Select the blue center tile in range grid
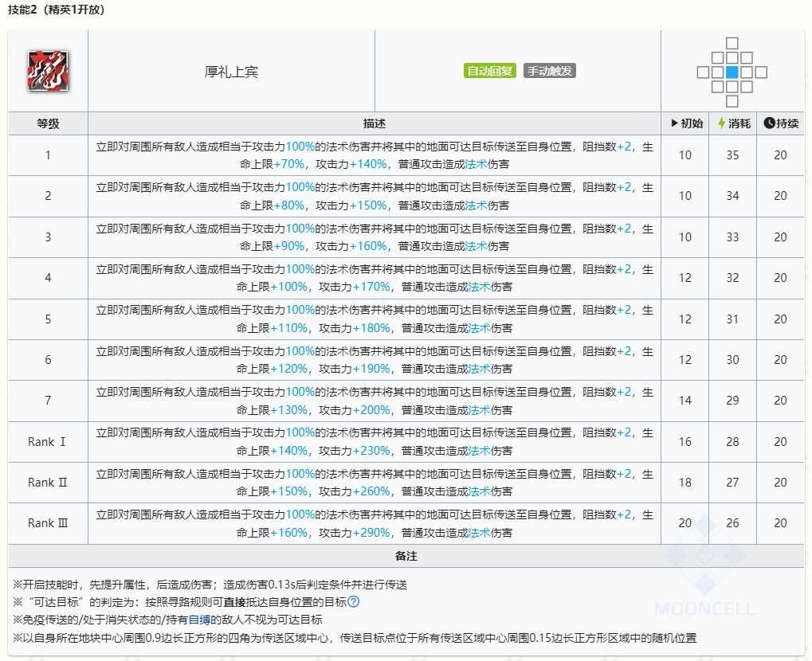812x661 pixels. pos(732,71)
